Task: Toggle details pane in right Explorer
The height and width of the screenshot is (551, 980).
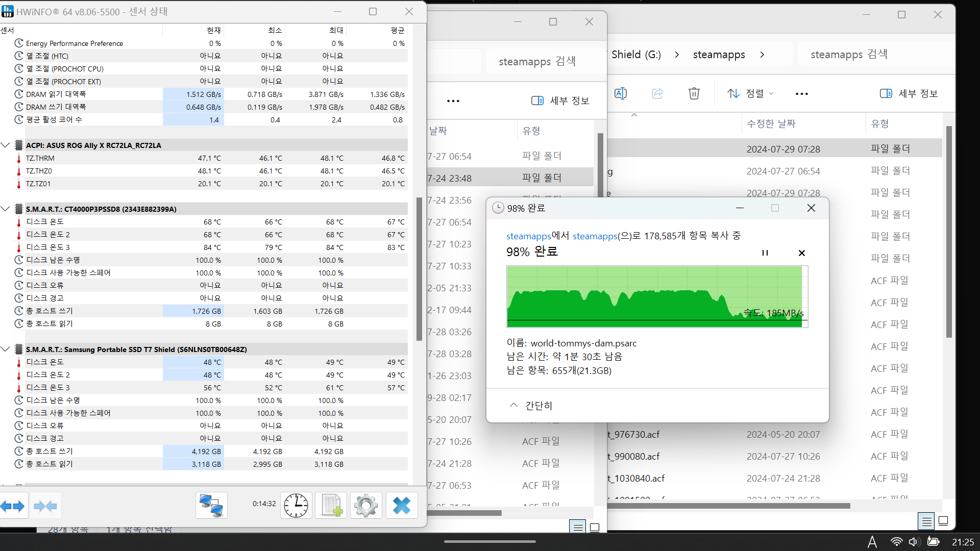Action: click(909, 93)
